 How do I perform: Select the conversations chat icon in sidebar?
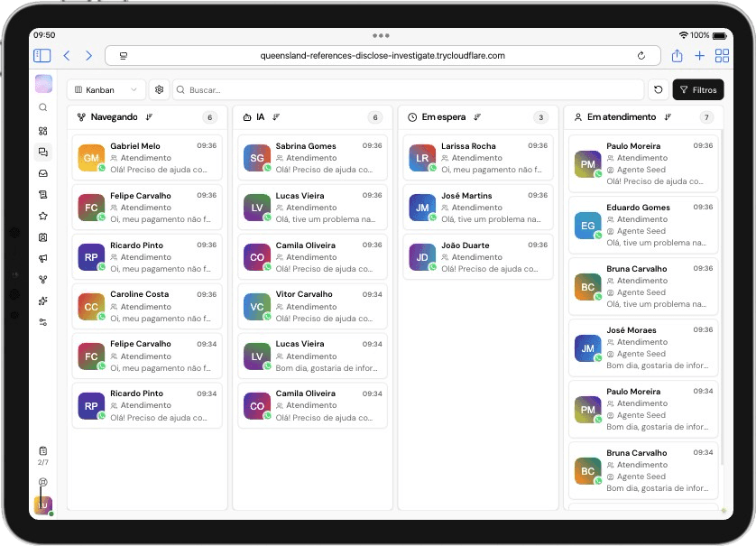(x=42, y=152)
